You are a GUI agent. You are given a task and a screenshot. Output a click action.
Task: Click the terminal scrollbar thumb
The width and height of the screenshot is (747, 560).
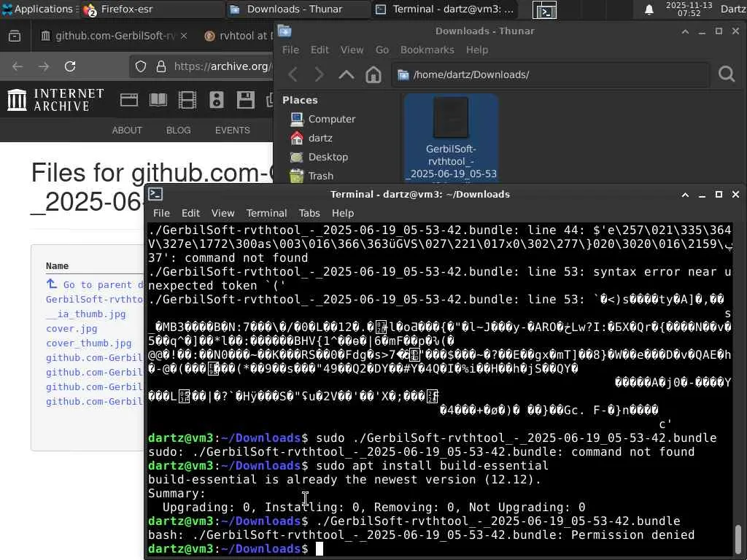pos(739,539)
